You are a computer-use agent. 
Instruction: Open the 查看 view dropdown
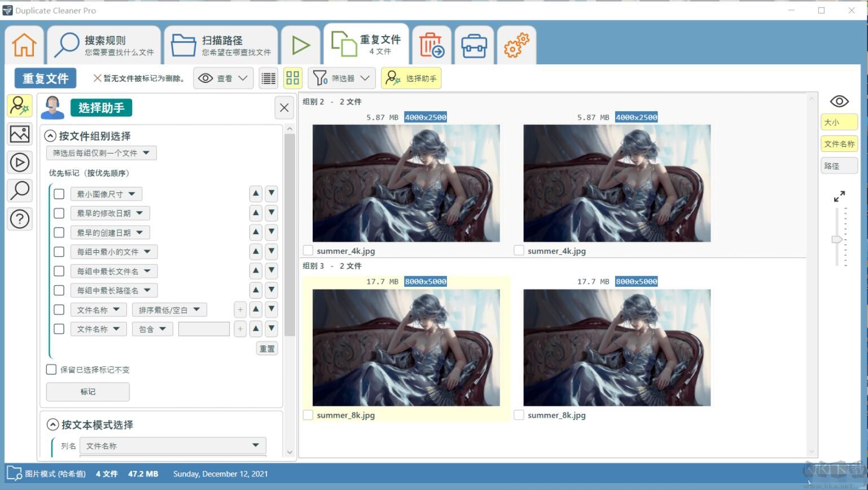[x=223, y=78]
